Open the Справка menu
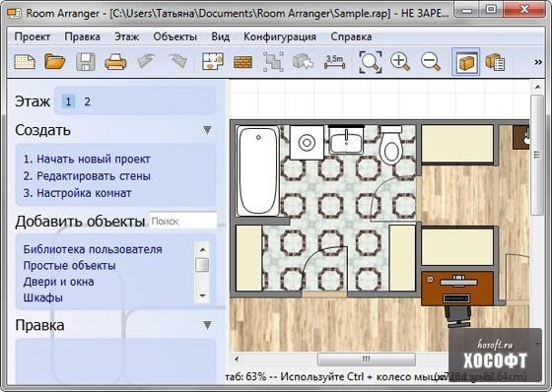552x392 pixels. point(351,36)
